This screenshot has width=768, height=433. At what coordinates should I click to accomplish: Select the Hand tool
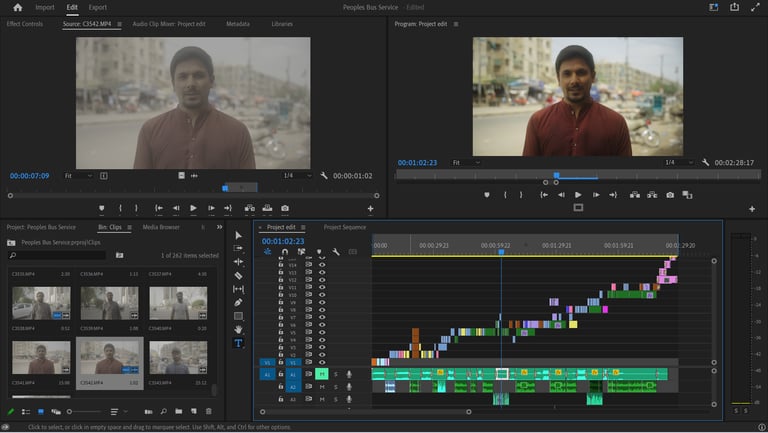238,330
